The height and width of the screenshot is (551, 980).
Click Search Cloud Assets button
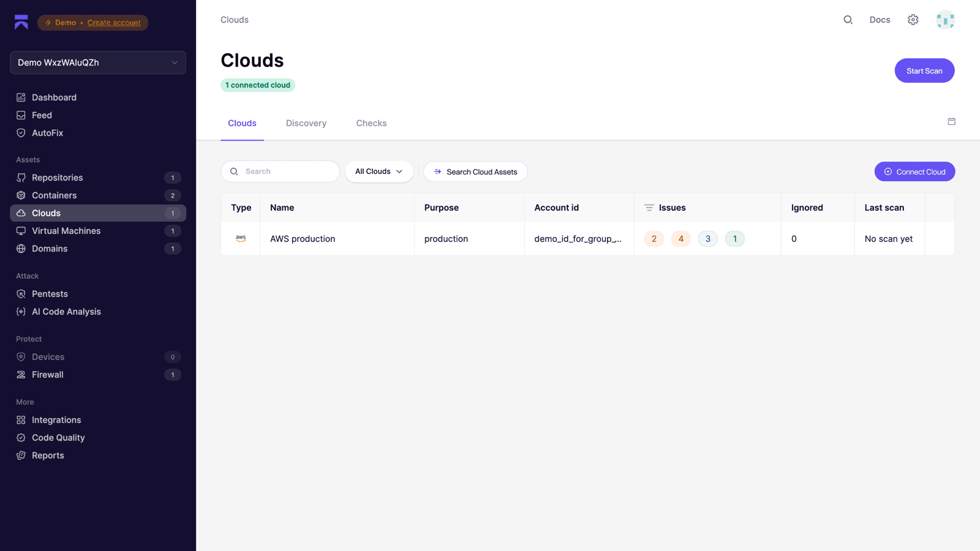475,171
